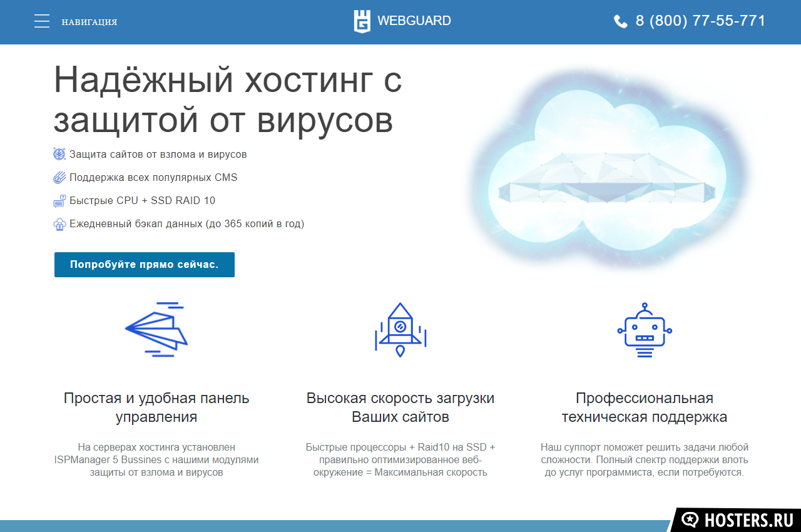The image size is (801, 532).
Task: Click text 'Ежедневный бэкап данных (до 365 копий в год)'
Action: (186, 223)
